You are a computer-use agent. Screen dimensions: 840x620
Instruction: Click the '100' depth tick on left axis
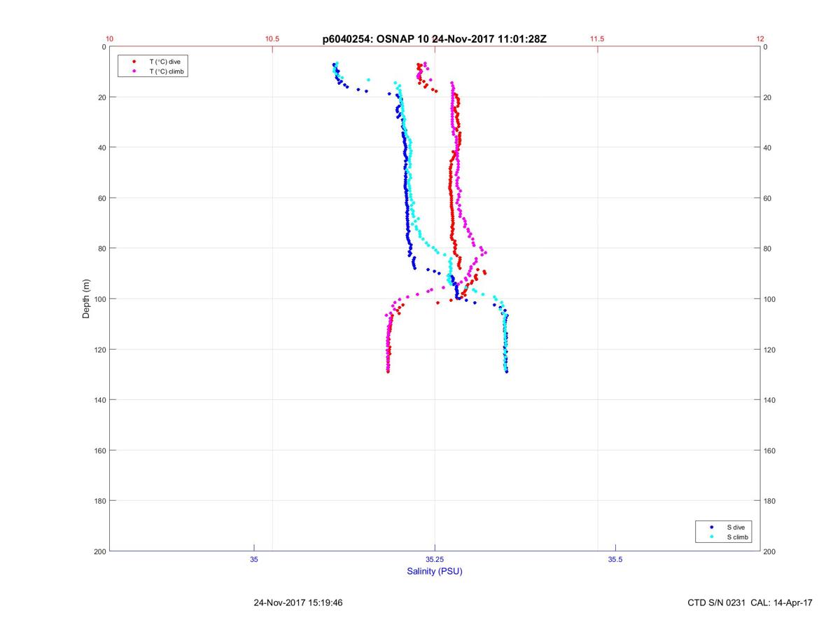tap(99, 299)
